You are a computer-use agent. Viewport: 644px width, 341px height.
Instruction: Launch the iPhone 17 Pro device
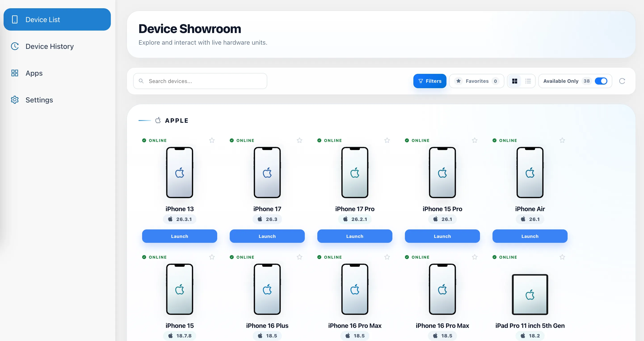click(x=355, y=236)
